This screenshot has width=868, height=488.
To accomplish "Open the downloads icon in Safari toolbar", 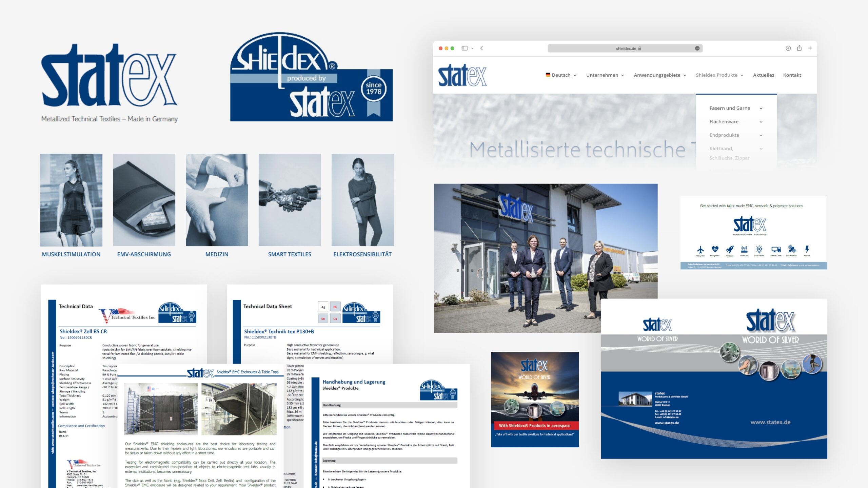I will coord(788,48).
